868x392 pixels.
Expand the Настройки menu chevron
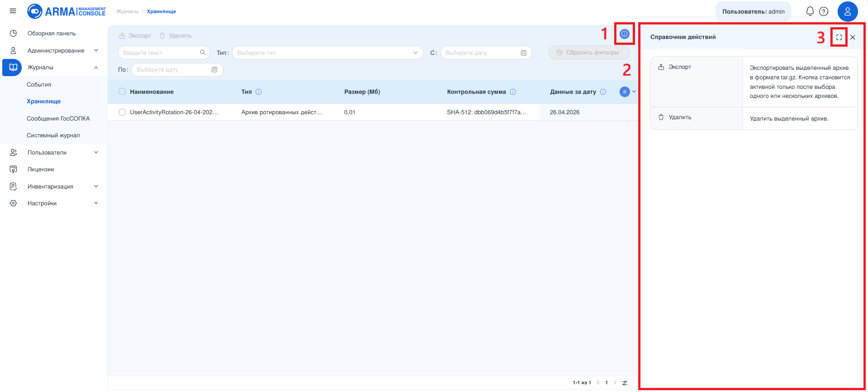(x=96, y=203)
